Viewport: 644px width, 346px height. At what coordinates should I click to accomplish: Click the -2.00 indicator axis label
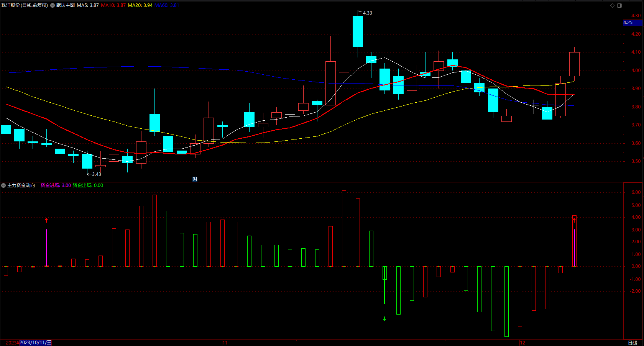[635, 291]
